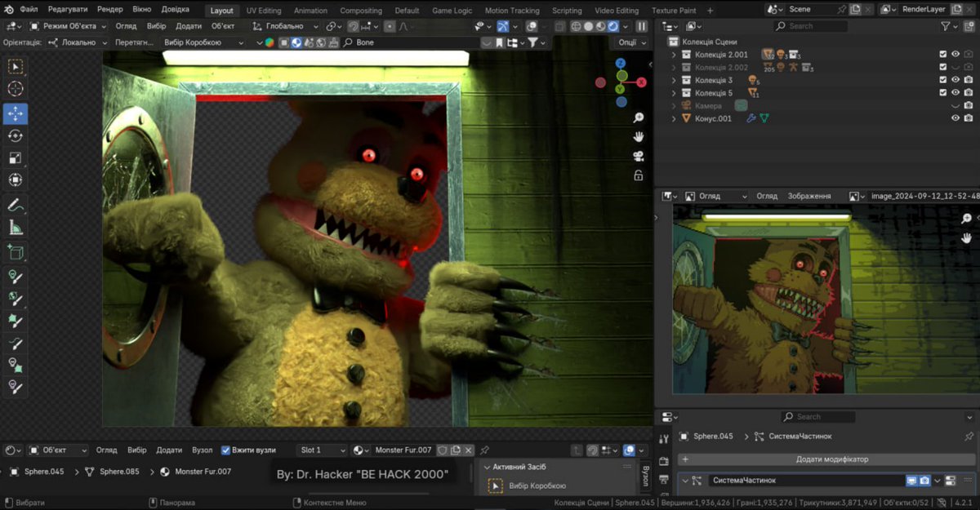Click Додати in 3D viewport header
This screenshot has height=510, width=980.
pos(189,26)
